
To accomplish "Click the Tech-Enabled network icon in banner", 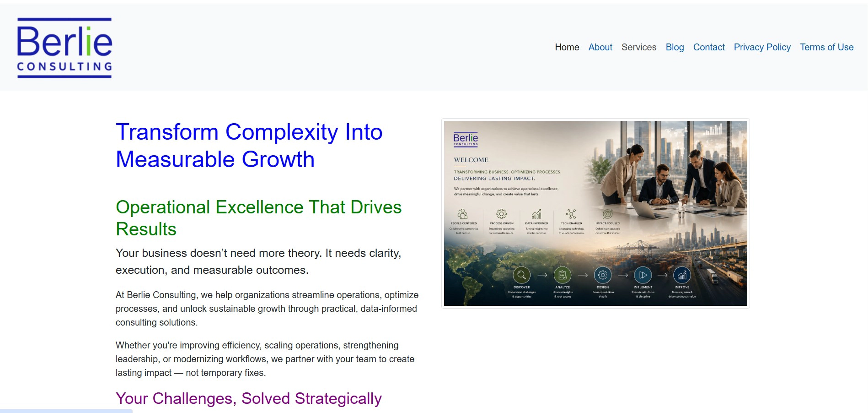I will pyautogui.click(x=571, y=214).
